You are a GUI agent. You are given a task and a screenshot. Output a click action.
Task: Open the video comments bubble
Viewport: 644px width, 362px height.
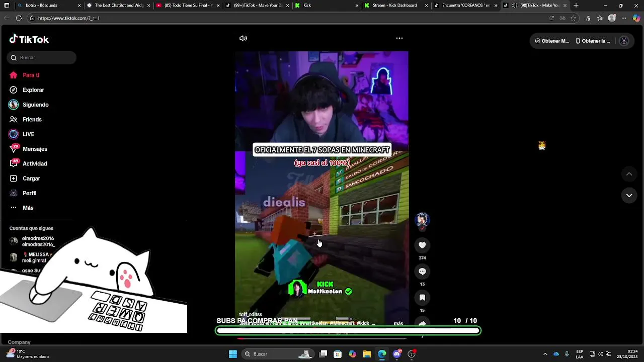coord(422,271)
